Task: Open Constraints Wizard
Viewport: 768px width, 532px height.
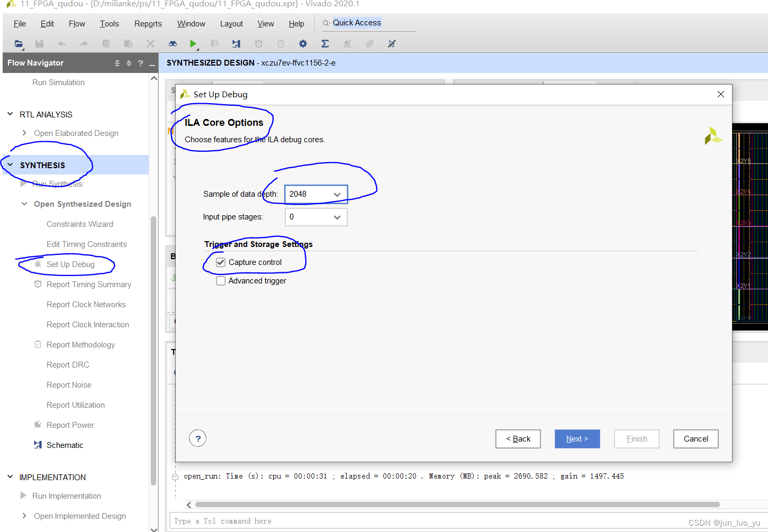Action: (80, 224)
